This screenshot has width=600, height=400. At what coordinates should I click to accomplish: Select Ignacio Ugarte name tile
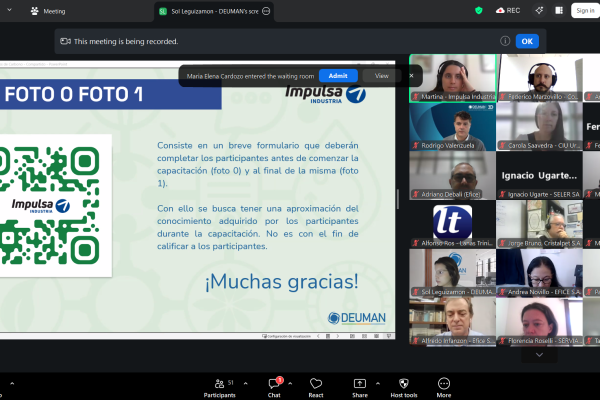pos(540,175)
